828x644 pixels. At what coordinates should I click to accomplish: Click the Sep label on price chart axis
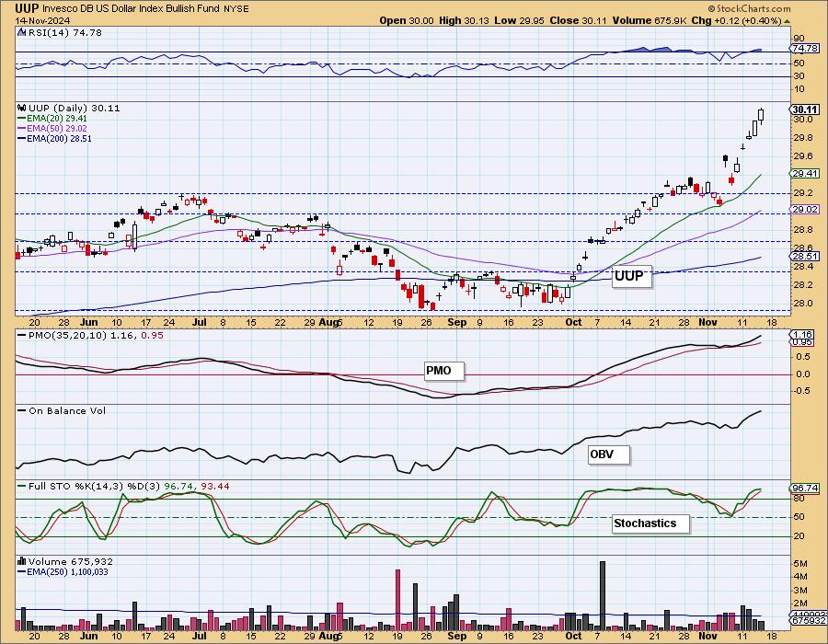point(456,322)
